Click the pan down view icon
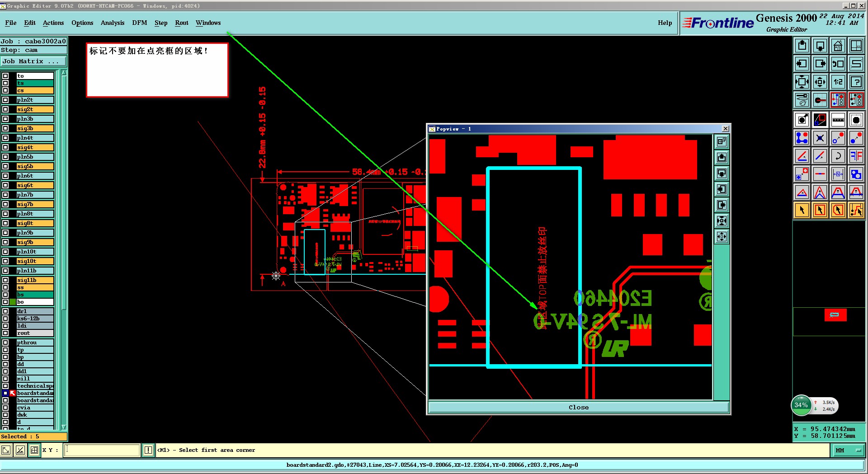The image size is (868, 474). pos(820,46)
